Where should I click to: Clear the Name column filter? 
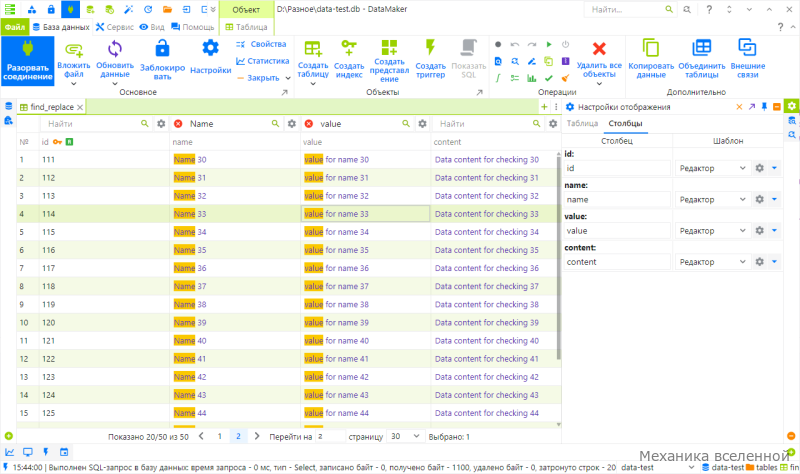tap(178, 124)
